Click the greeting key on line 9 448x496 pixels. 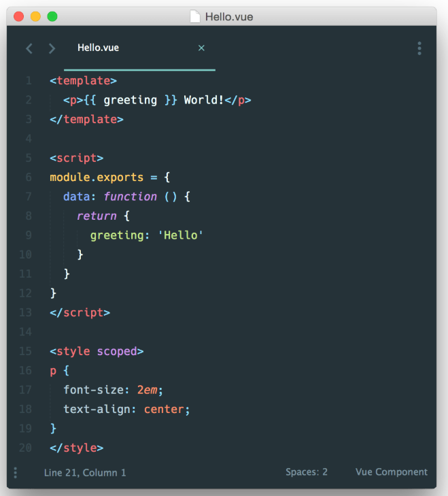pyautogui.click(x=117, y=235)
